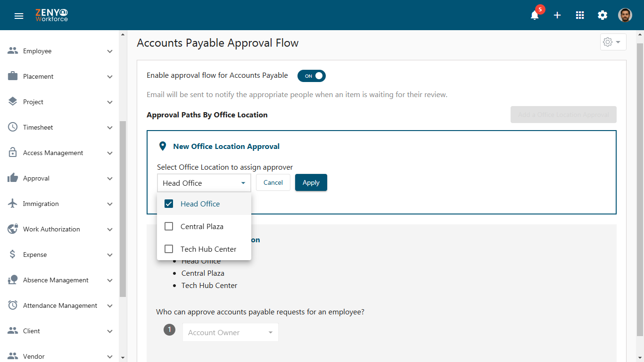Click the plus quick-add icon

click(557, 15)
